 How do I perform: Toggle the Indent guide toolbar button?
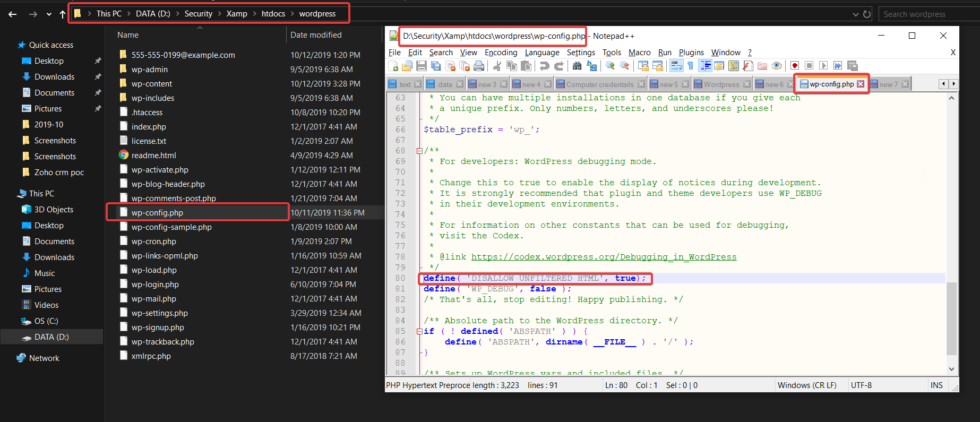[x=706, y=66]
